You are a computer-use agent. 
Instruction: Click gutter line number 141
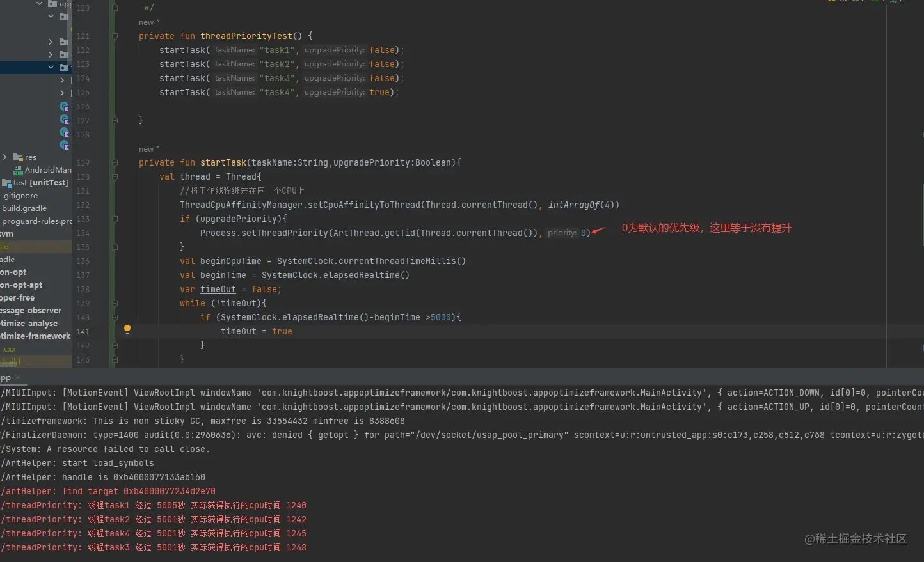[83, 332]
